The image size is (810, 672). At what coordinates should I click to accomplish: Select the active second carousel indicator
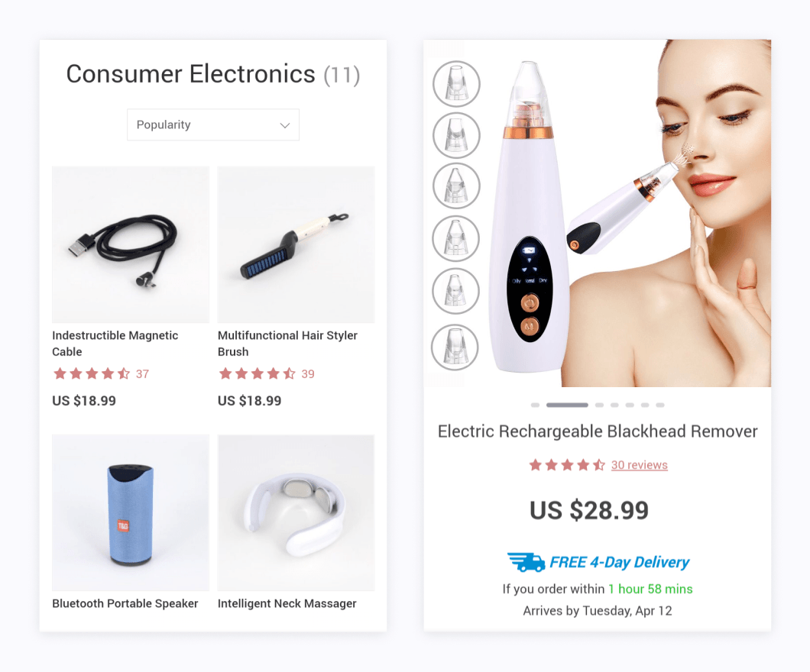(567, 405)
